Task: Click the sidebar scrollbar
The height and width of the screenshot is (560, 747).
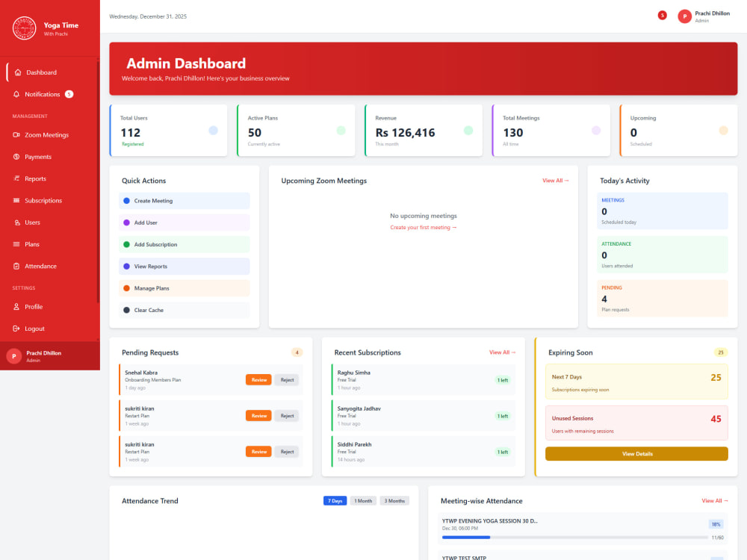Action: 98,181
